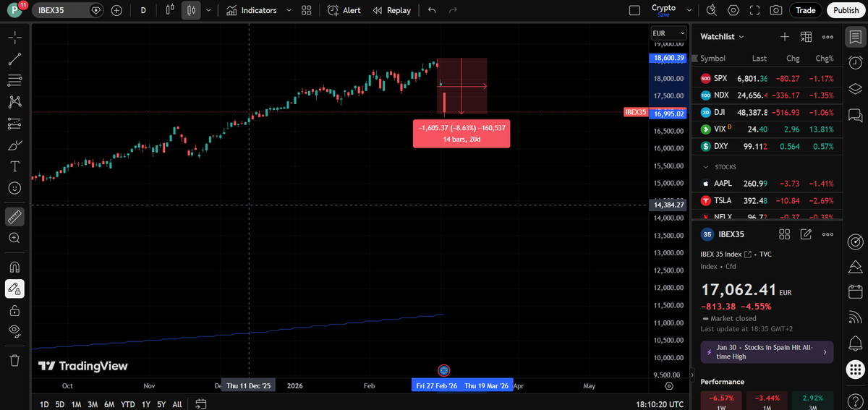Image resolution: width=868 pixels, height=410 pixels.
Task: Select VIX in the watchlist
Action: 767,129
